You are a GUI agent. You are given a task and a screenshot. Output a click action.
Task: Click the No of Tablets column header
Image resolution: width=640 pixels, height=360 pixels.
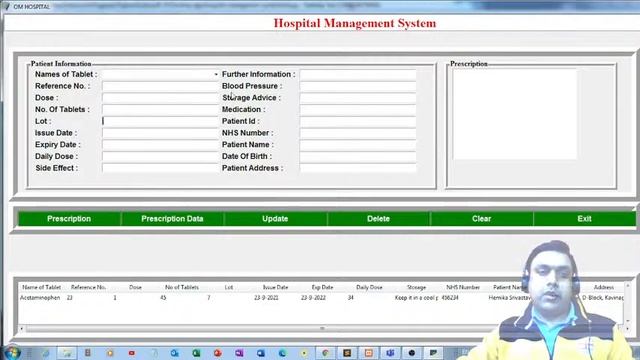182,287
